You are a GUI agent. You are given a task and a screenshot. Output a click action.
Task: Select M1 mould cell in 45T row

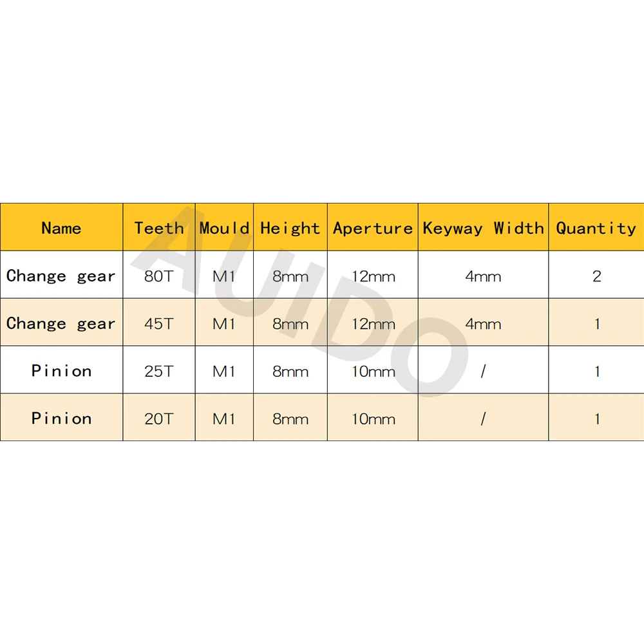[224, 323]
